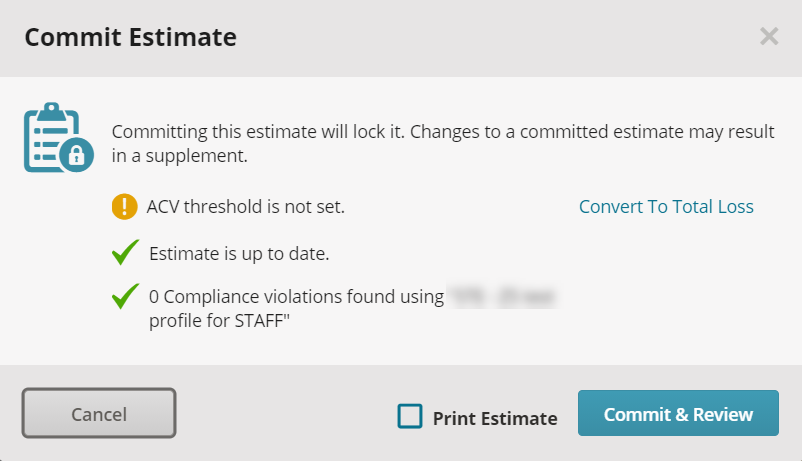Close the Commit Estimate dialog
Screen dimensions: 802x461
(x=769, y=36)
